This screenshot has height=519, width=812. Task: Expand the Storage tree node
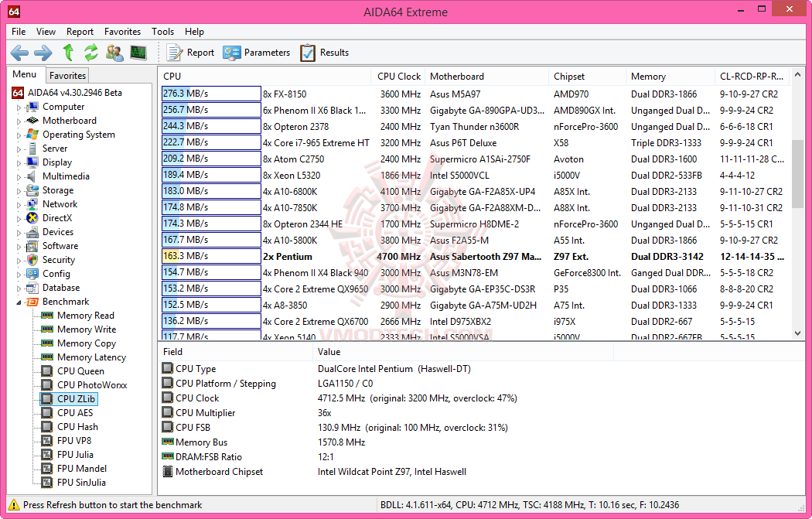(x=19, y=191)
